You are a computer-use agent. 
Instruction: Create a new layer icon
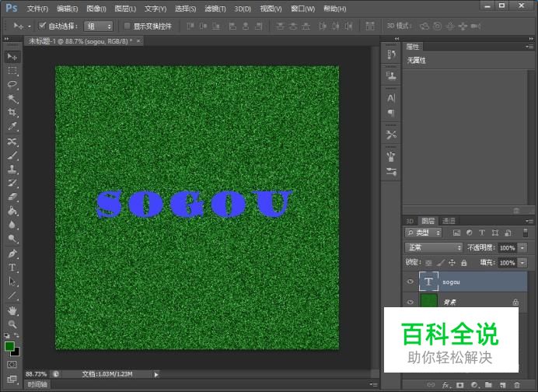point(503,385)
